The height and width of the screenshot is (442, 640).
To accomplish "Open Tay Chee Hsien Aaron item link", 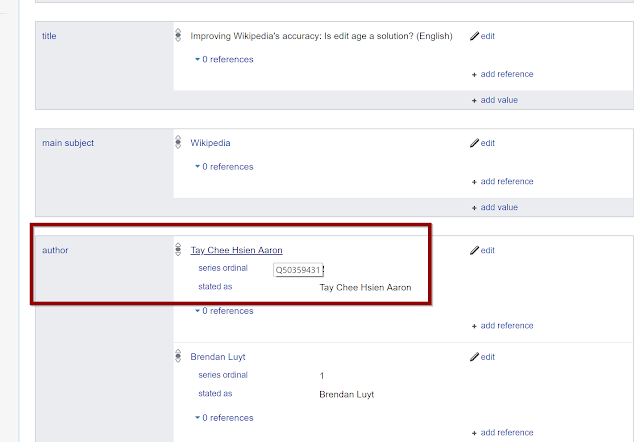I will [x=236, y=250].
